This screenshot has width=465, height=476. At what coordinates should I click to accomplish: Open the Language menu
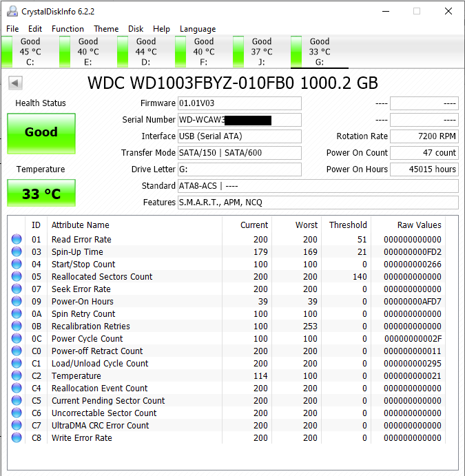tap(198, 29)
